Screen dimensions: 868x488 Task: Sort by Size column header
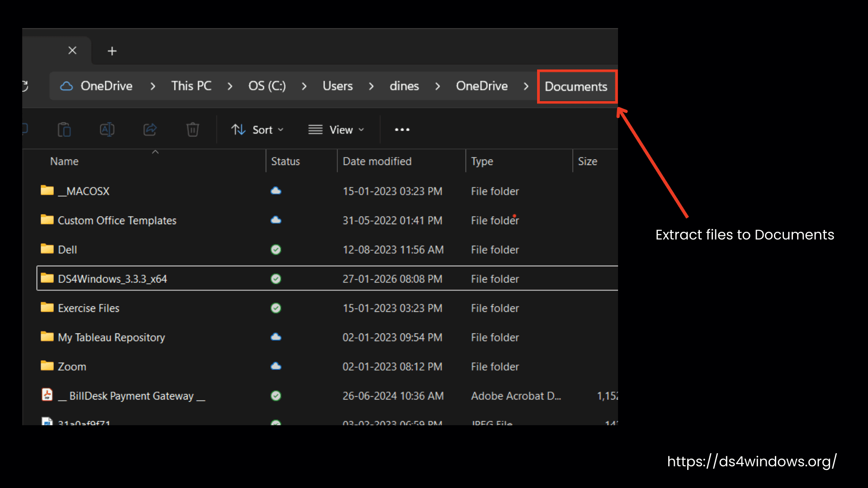[588, 161]
